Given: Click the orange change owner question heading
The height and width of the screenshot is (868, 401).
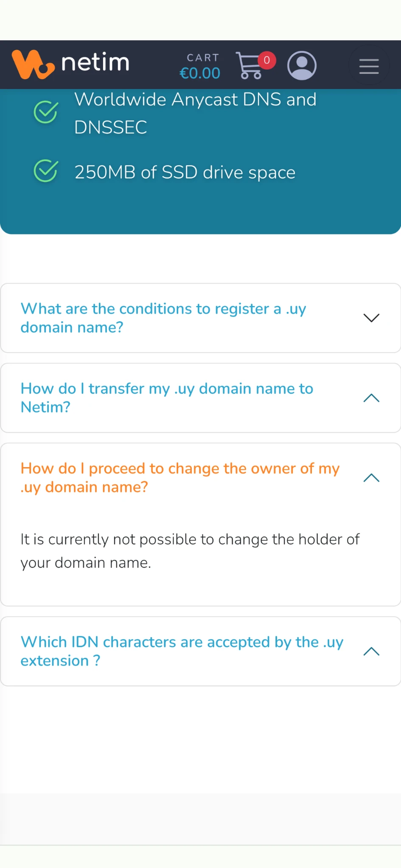Looking at the screenshot, I should (x=180, y=478).
